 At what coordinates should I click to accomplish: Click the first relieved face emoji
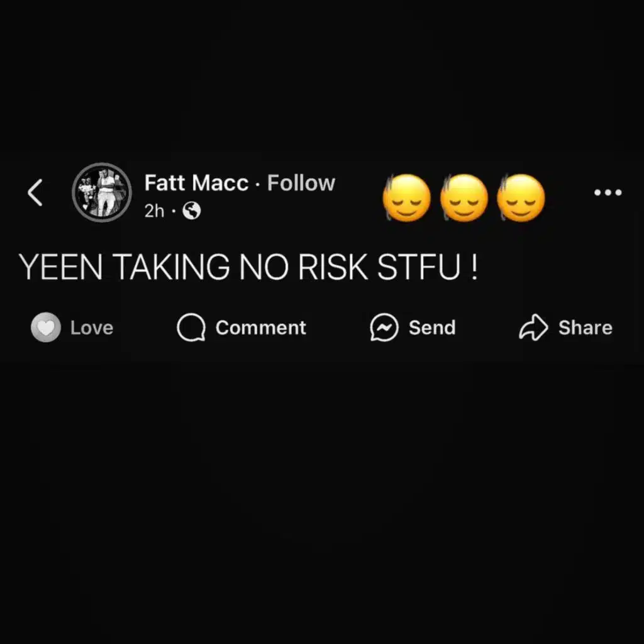pyautogui.click(x=407, y=198)
